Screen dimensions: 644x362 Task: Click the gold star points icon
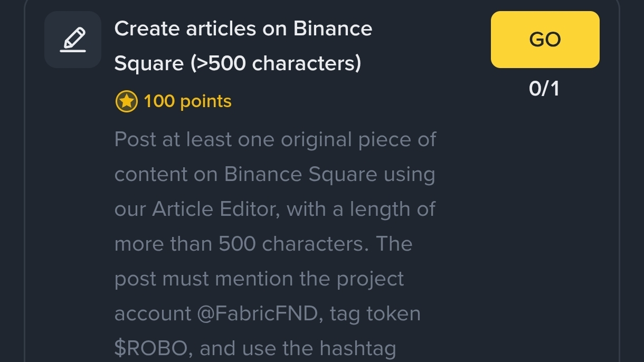126,101
